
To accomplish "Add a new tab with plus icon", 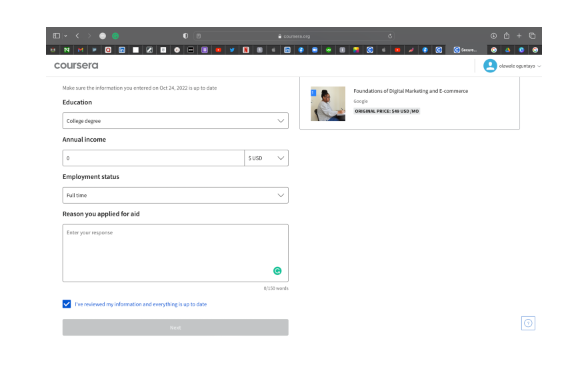I will (x=519, y=36).
